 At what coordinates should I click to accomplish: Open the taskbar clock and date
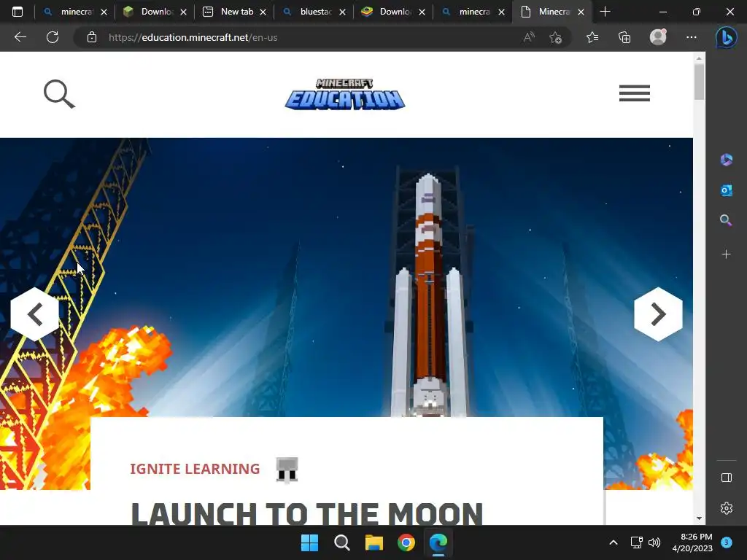click(x=692, y=542)
